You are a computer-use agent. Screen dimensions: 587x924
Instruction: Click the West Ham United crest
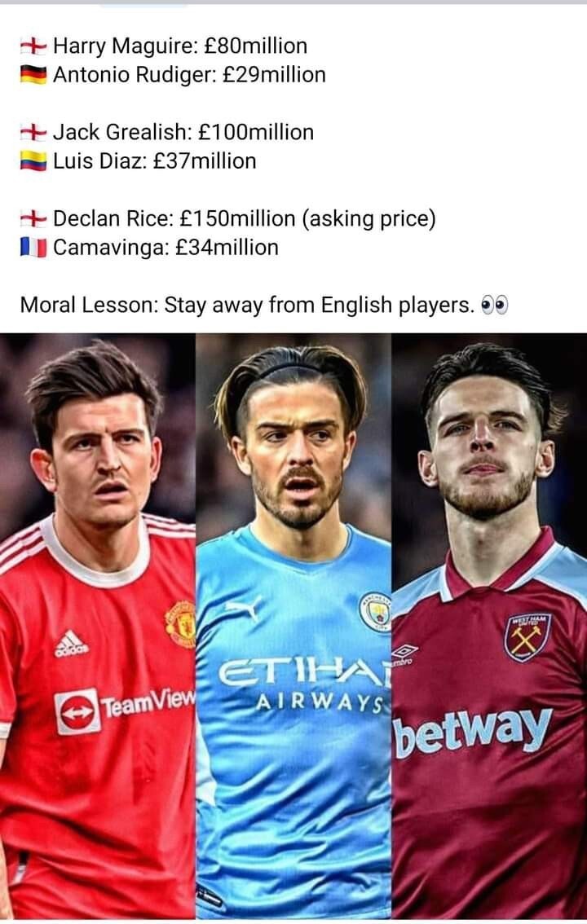527,636
